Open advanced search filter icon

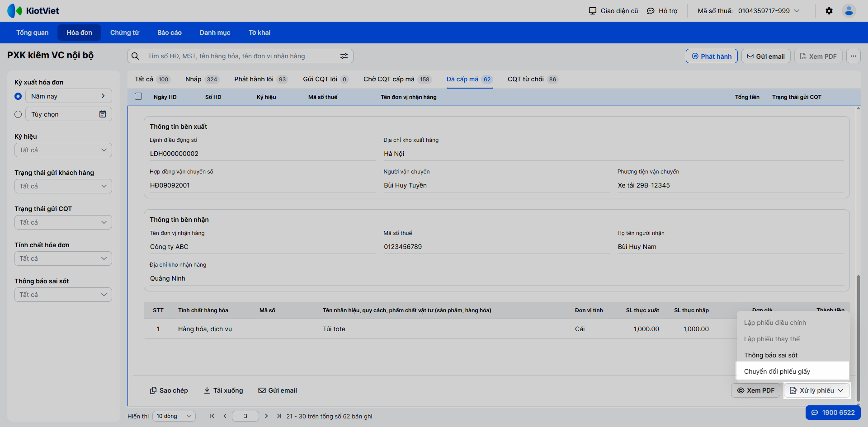[344, 56]
